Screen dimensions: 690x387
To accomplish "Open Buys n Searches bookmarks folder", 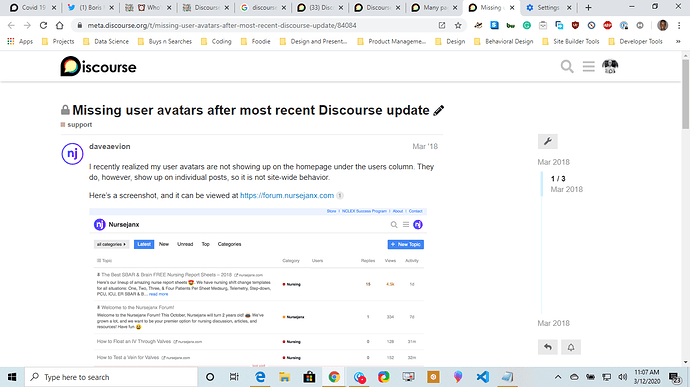I will tap(165, 41).
